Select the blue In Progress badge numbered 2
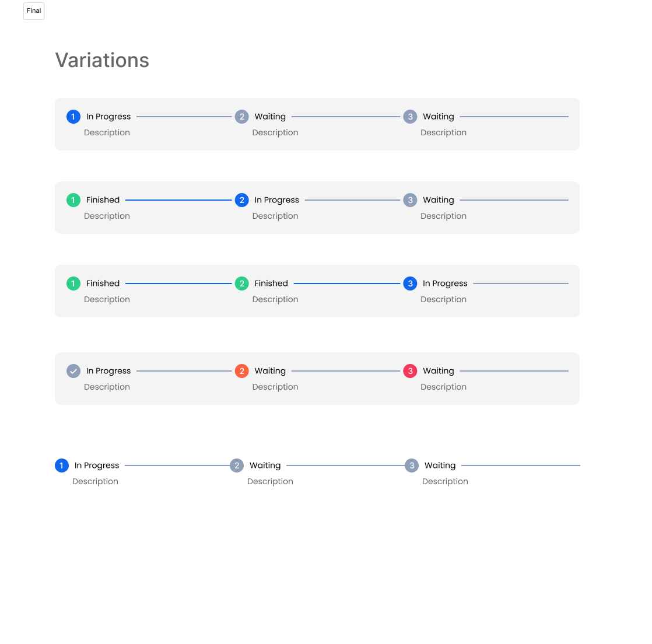The image size is (652, 644). [x=242, y=200]
